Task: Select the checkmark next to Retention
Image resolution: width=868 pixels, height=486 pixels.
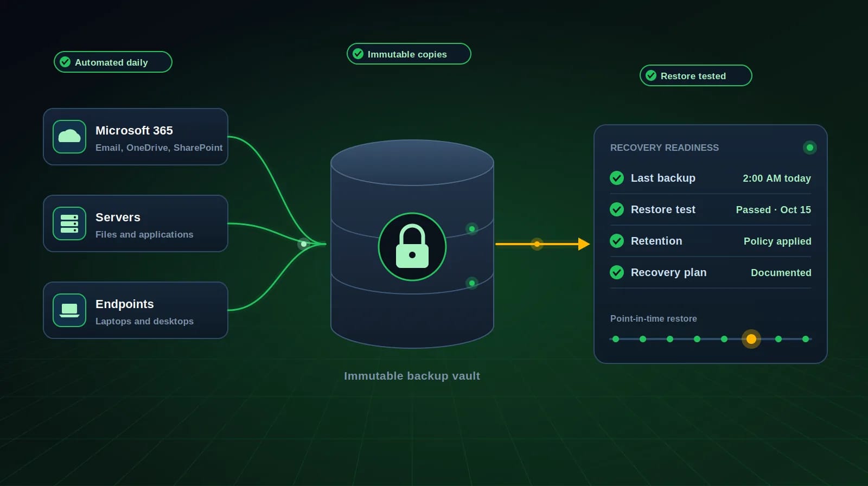Action: (x=617, y=241)
